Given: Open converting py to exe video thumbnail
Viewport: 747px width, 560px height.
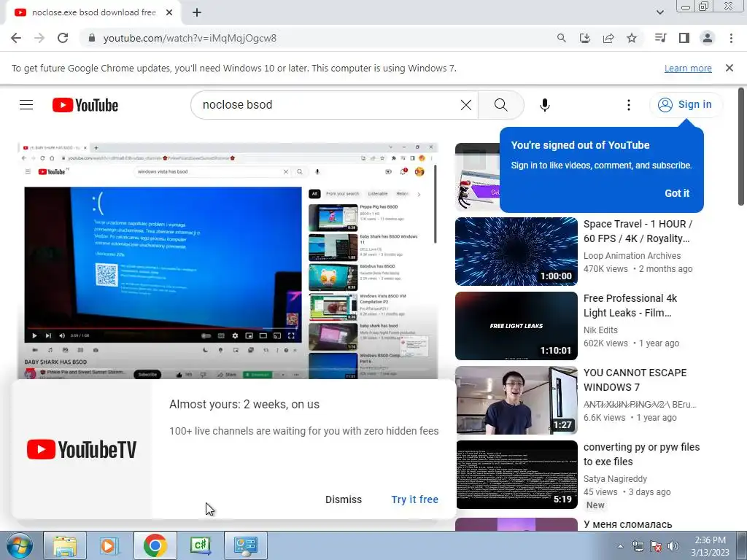Looking at the screenshot, I should (516, 474).
